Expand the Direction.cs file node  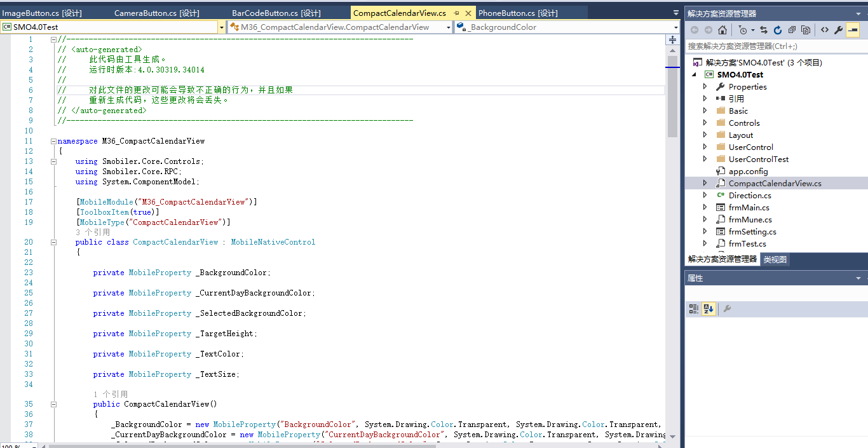705,196
